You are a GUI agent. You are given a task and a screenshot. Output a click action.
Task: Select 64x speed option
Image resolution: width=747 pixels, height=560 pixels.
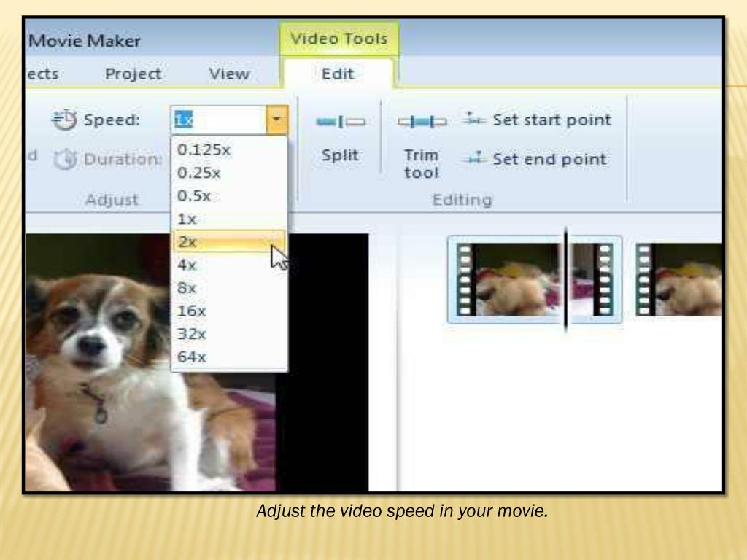coord(229,357)
